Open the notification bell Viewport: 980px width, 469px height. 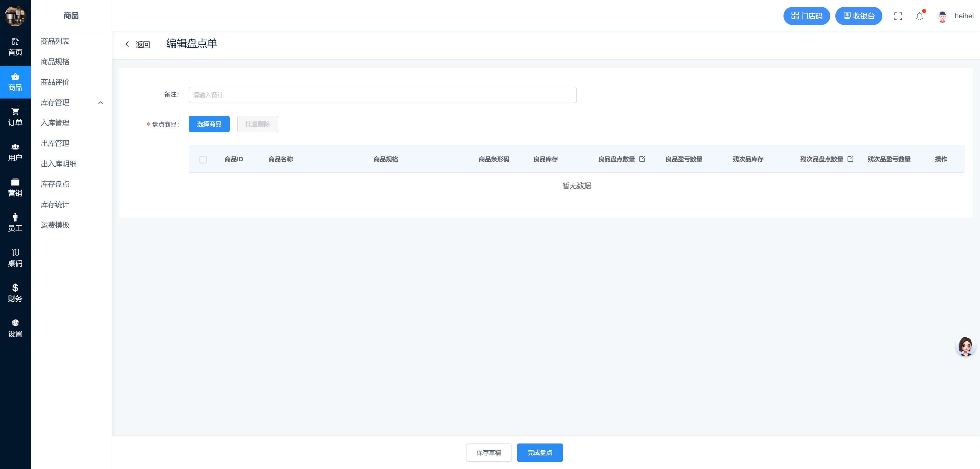tap(919, 16)
